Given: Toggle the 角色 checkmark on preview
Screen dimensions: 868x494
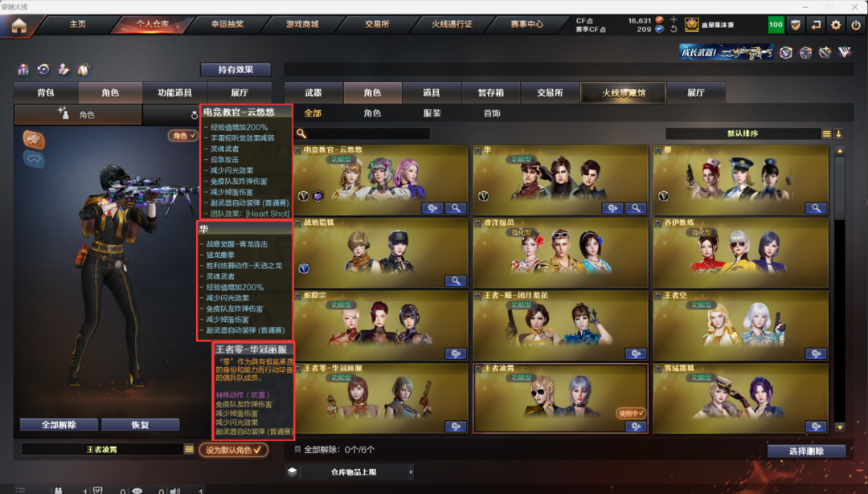Looking at the screenshot, I should click(x=183, y=135).
